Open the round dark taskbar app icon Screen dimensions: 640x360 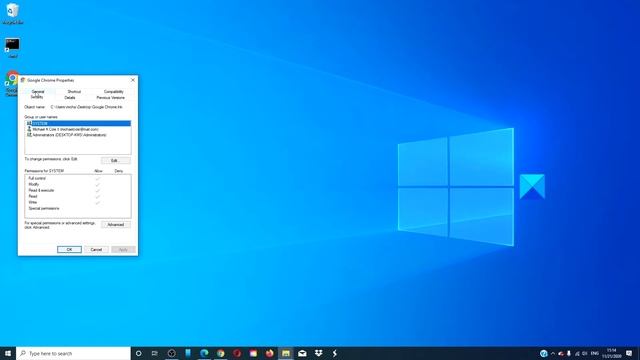click(x=171, y=353)
